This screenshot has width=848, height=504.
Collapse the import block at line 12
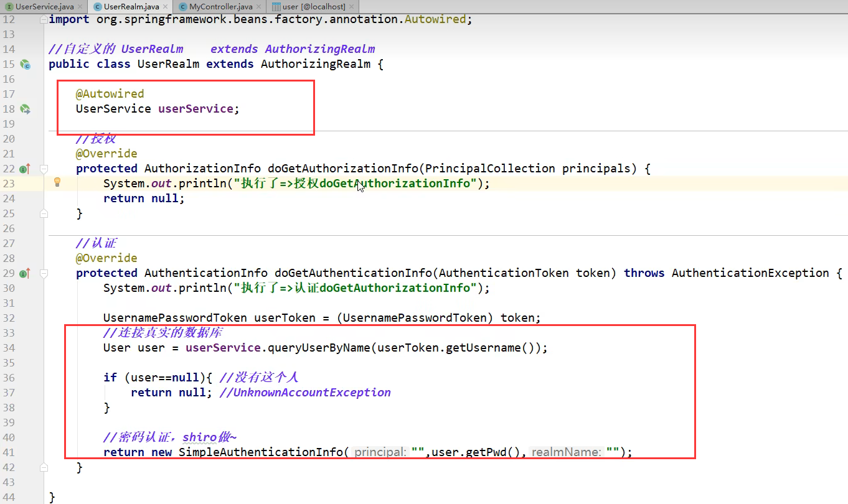(44, 19)
